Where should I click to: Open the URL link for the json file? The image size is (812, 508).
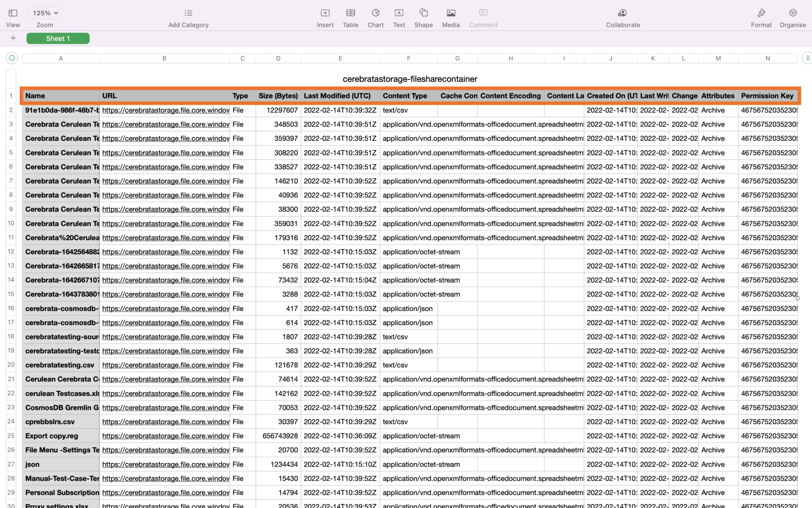(x=166, y=464)
